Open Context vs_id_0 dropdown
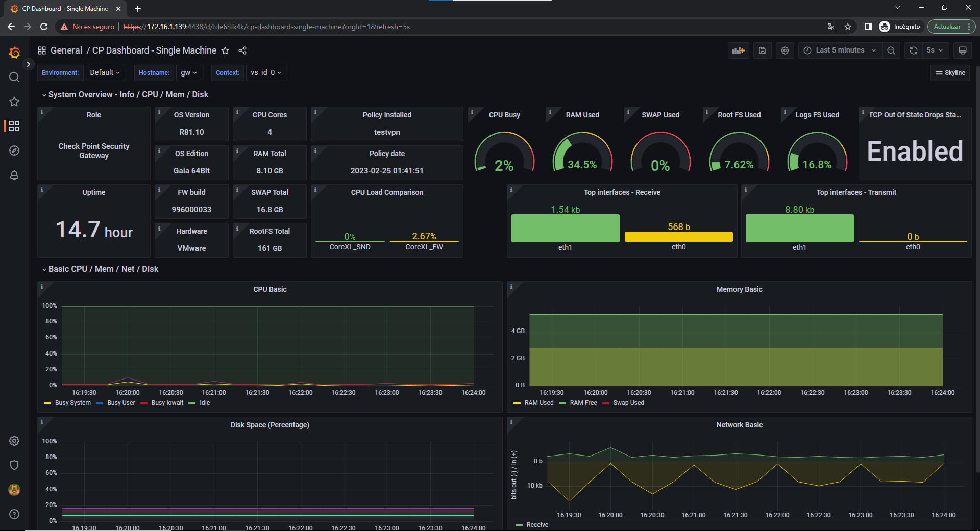This screenshot has height=531, width=980. click(266, 73)
